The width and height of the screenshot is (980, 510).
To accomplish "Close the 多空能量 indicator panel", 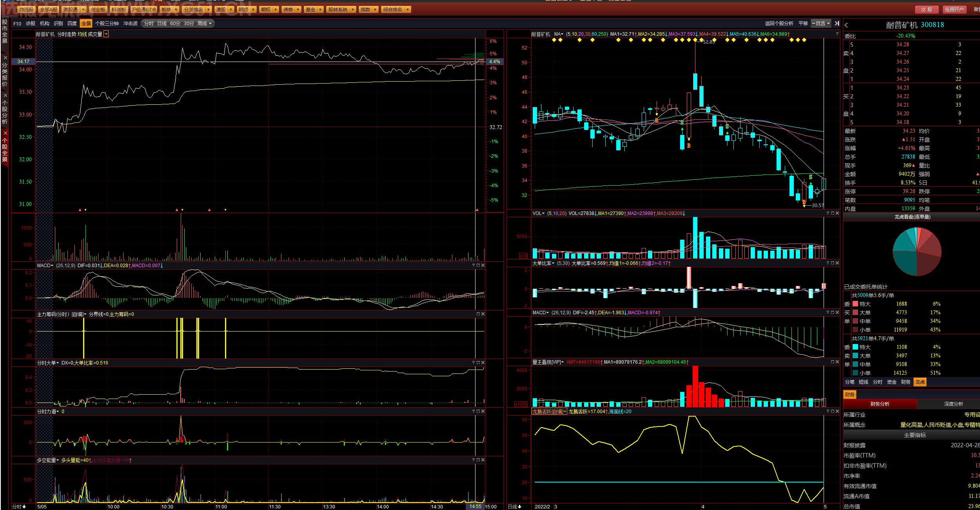I will click(x=483, y=460).
